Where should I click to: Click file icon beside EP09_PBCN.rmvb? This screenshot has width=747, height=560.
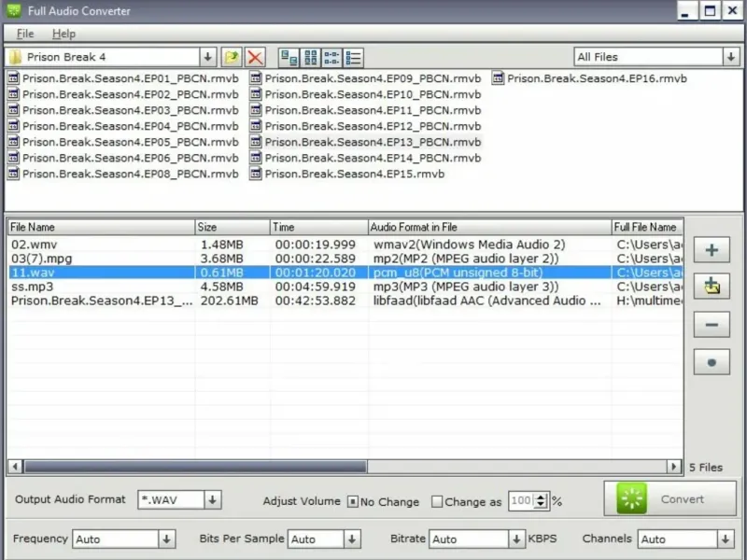tap(256, 78)
